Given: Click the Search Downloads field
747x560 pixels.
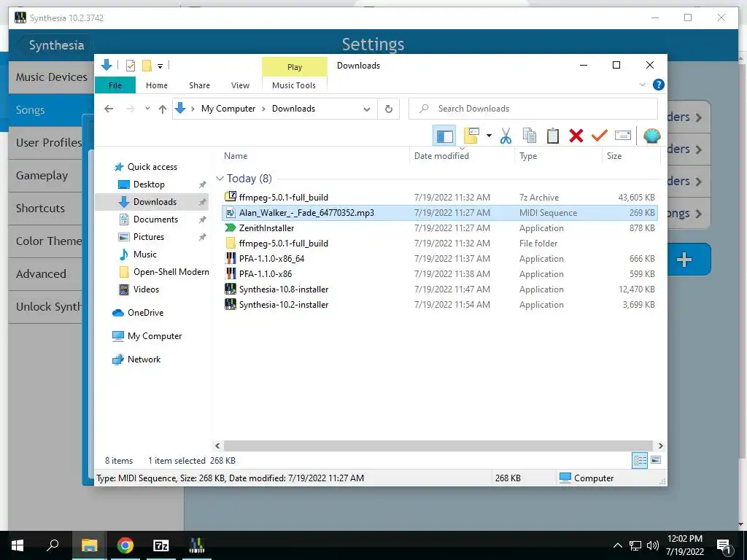Looking at the screenshot, I should [533, 109].
